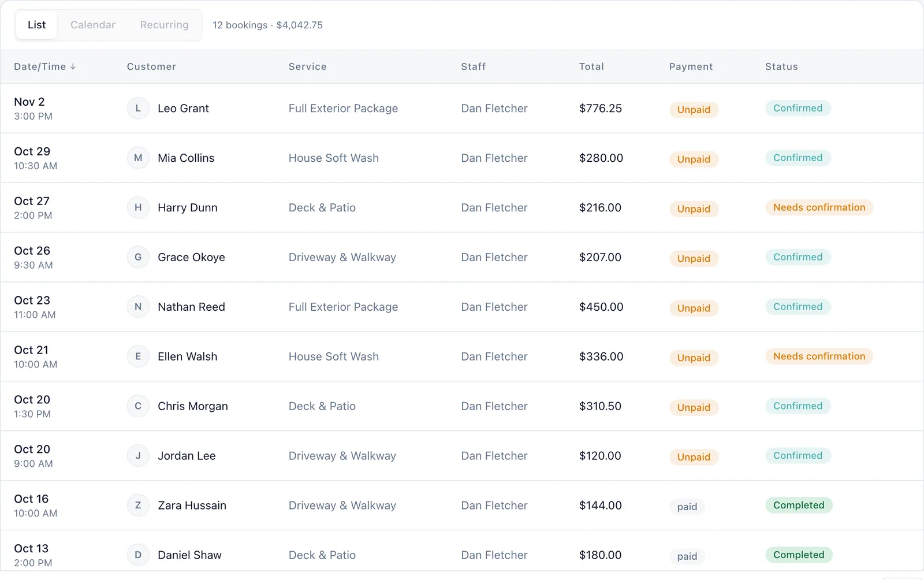Select the Oct 27 date cell
The image size is (924, 580).
(x=33, y=207)
